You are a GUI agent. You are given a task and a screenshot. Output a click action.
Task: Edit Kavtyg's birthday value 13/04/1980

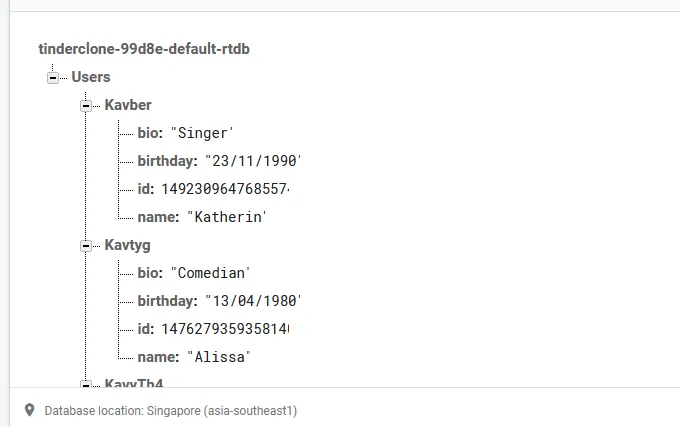(252, 301)
